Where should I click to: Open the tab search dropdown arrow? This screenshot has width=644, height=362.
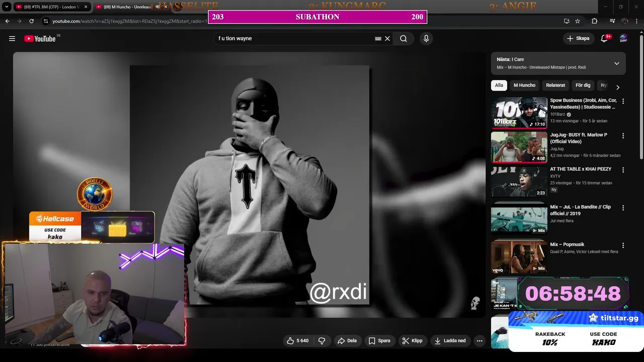7,7
